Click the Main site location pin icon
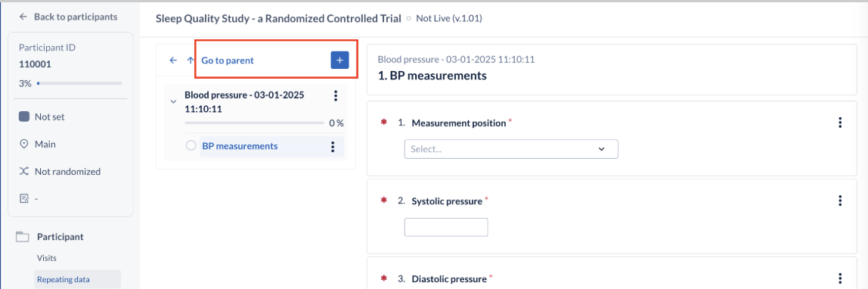This screenshot has height=289, width=868. (23, 144)
